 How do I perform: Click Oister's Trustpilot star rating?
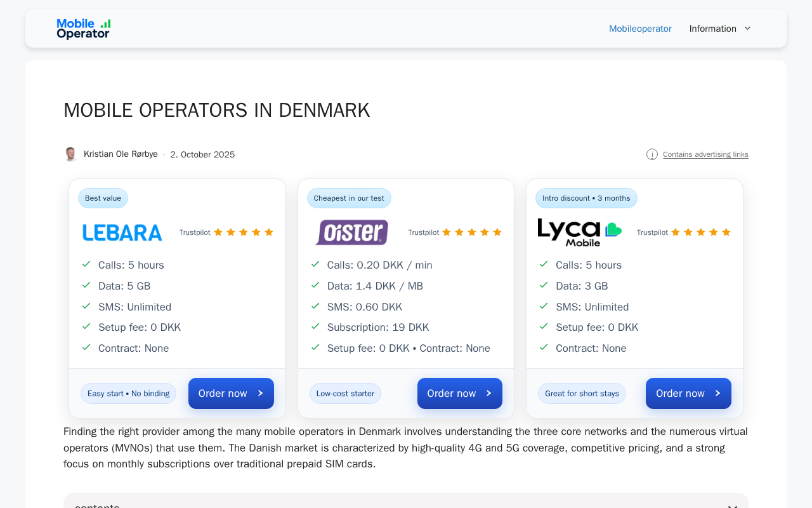(x=472, y=232)
